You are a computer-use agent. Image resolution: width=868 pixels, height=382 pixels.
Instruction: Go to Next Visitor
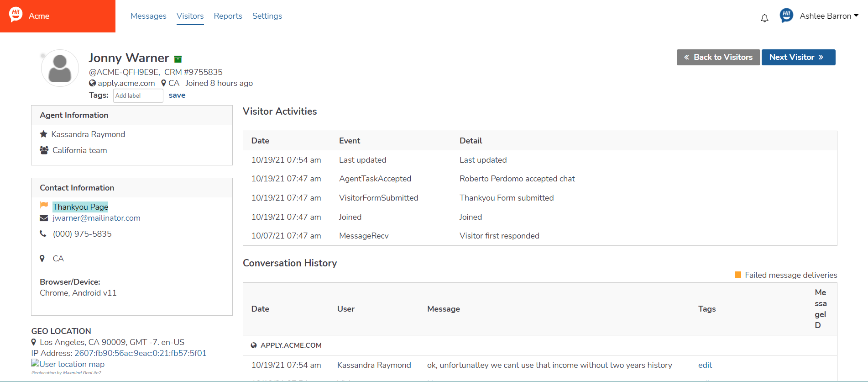click(x=798, y=57)
